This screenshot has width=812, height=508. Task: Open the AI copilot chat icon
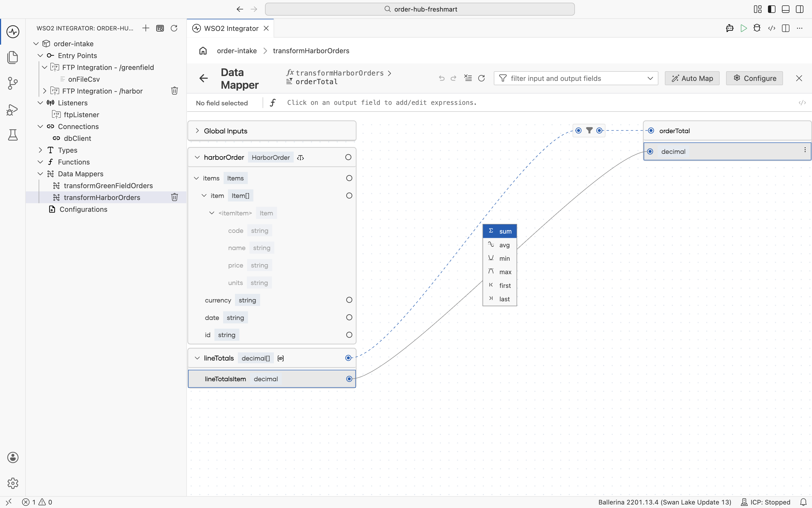point(730,28)
